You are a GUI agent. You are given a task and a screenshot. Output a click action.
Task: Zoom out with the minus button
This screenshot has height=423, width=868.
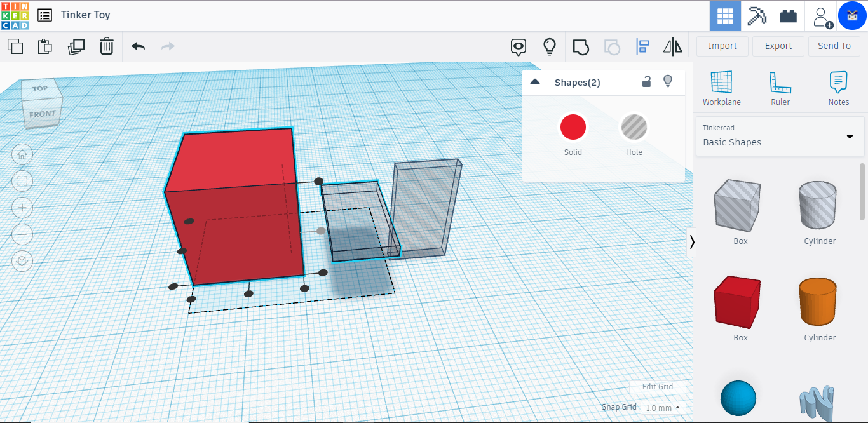click(22, 234)
